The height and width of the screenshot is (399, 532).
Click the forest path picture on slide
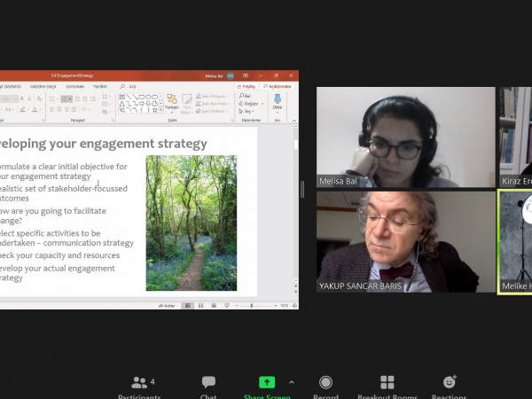point(192,223)
